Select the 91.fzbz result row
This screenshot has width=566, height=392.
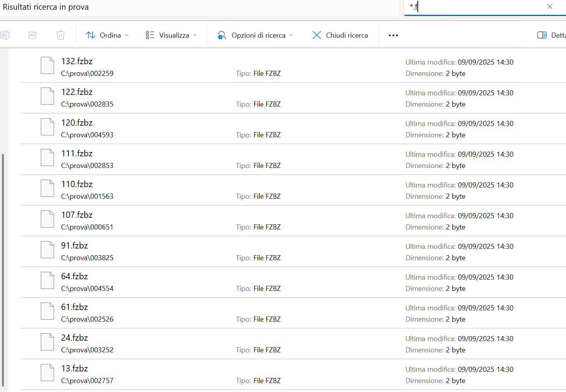click(x=75, y=246)
